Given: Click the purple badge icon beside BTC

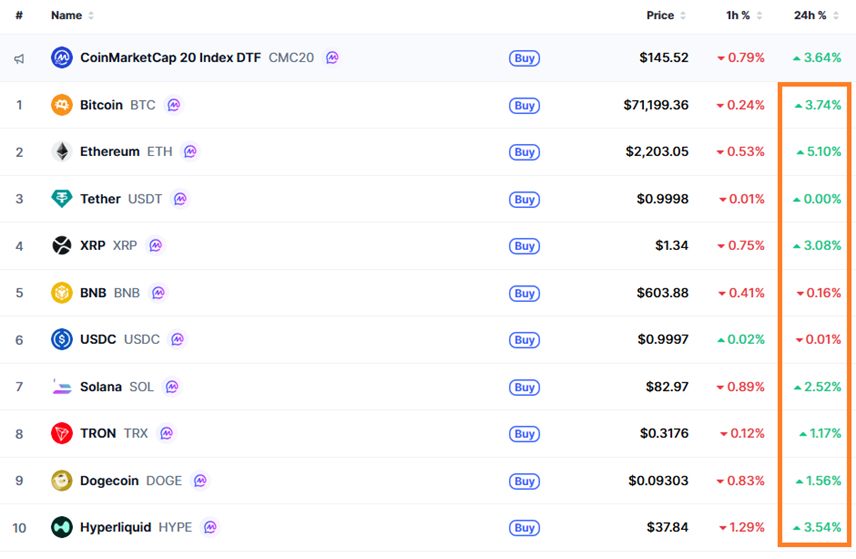Looking at the screenshot, I should tap(174, 105).
